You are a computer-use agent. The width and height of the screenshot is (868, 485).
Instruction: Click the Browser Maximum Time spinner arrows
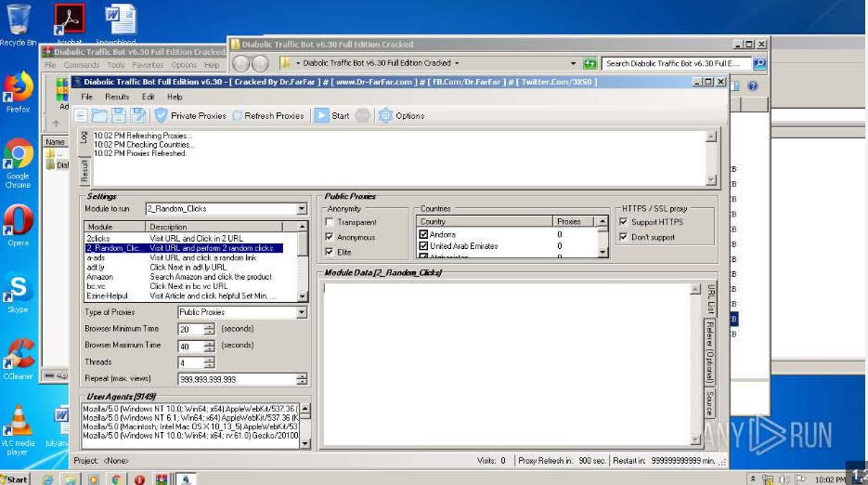click(x=209, y=346)
